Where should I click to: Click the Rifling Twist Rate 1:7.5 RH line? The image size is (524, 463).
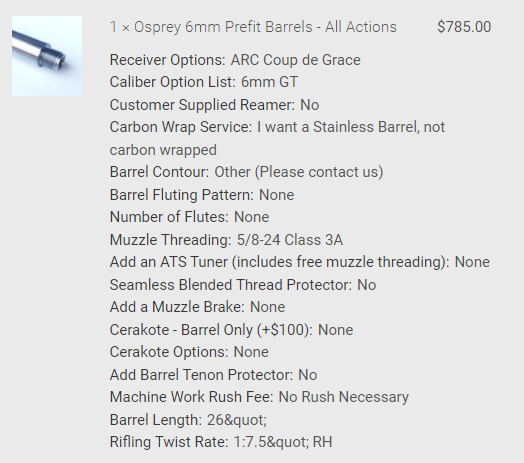[221, 442]
